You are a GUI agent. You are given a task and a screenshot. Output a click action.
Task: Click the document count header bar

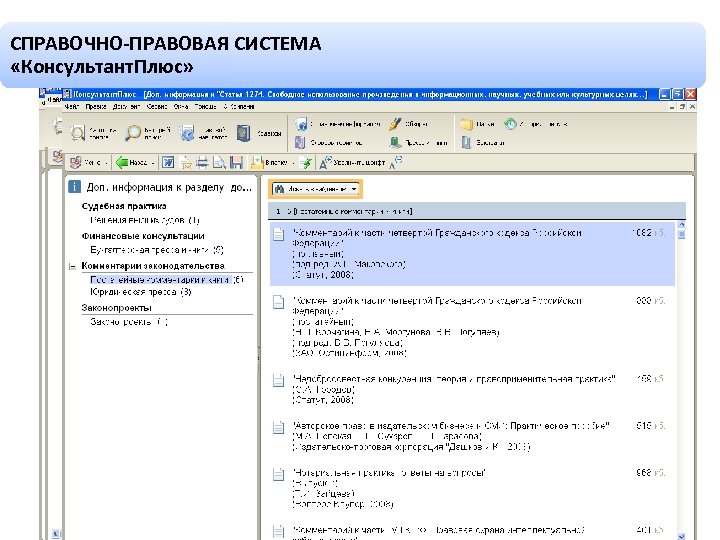[477, 211]
